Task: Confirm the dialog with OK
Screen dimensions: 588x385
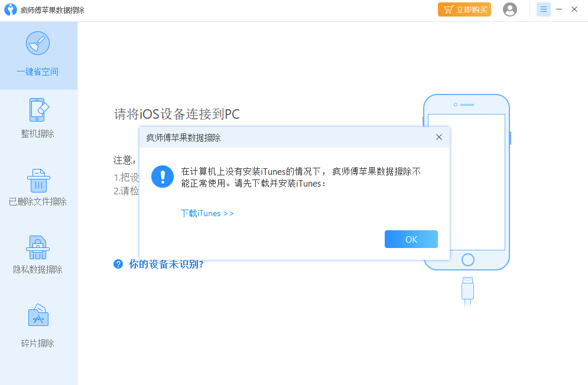Action: click(411, 239)
